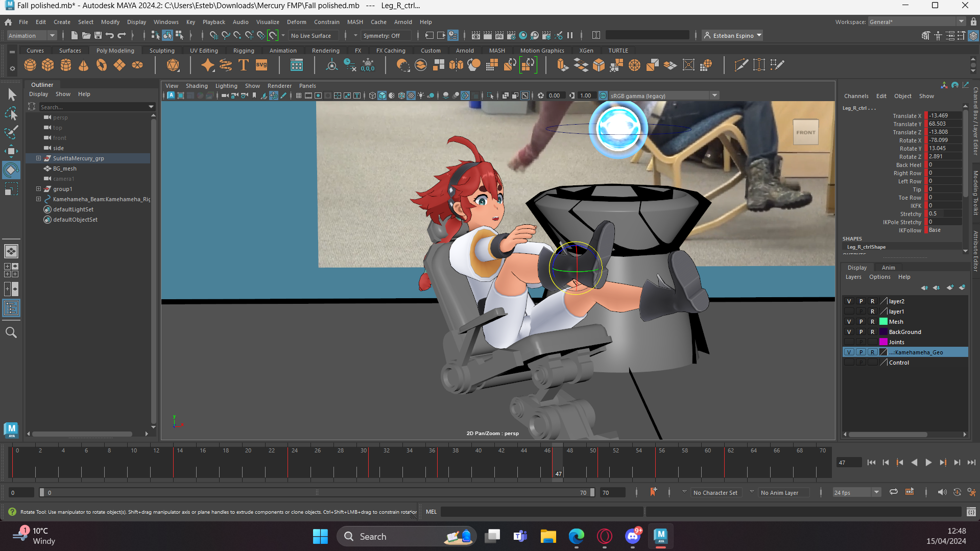The width and height of the screenshot is (980, 551).
Task: Open the search magnifier in toolbox
Action: 11,332
